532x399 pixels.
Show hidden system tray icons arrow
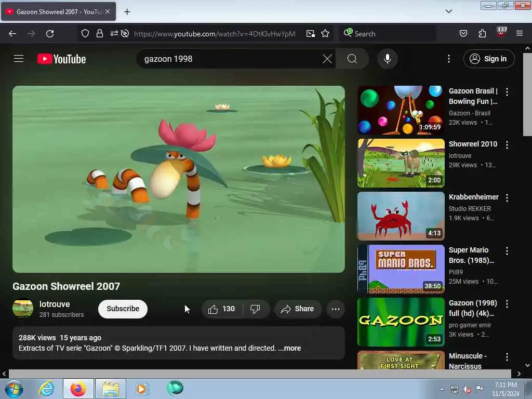coord(442,390)
